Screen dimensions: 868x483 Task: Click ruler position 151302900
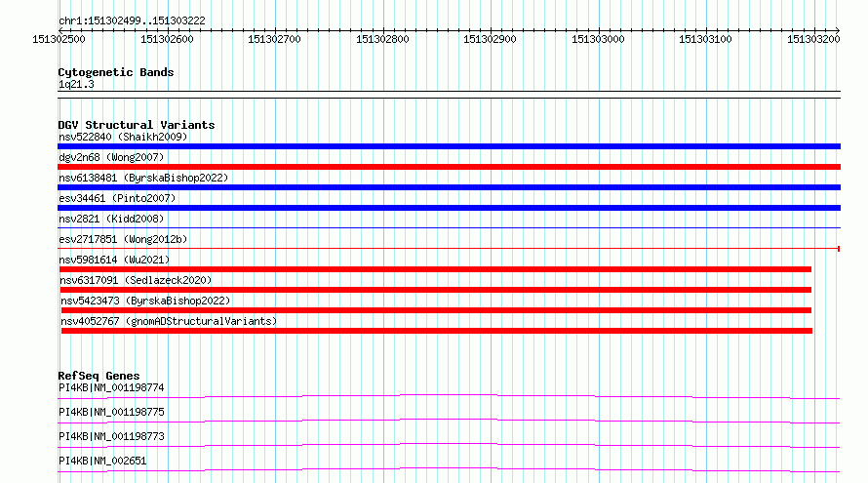(490, 39)
